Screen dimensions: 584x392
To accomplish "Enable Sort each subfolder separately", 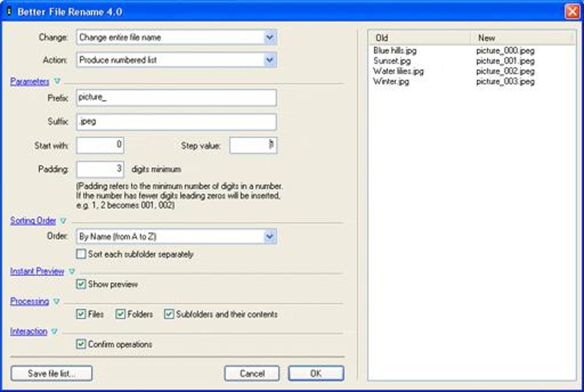I will 81,254.
